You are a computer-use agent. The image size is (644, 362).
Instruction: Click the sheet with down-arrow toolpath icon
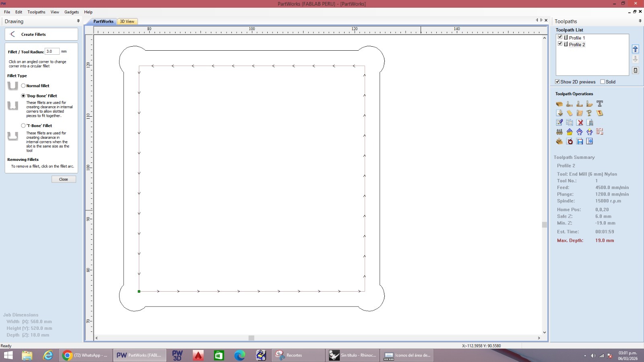pyautogui.click(x=559, y=113)
